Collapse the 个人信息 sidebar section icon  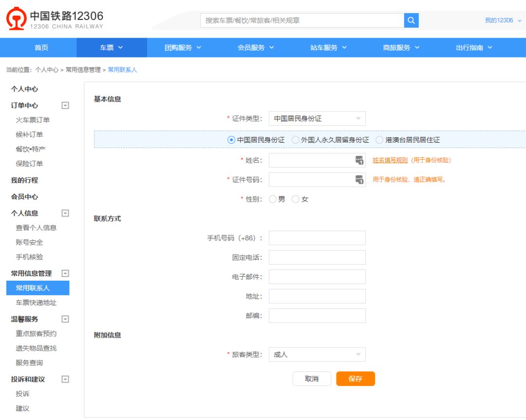tap(65, 213)
